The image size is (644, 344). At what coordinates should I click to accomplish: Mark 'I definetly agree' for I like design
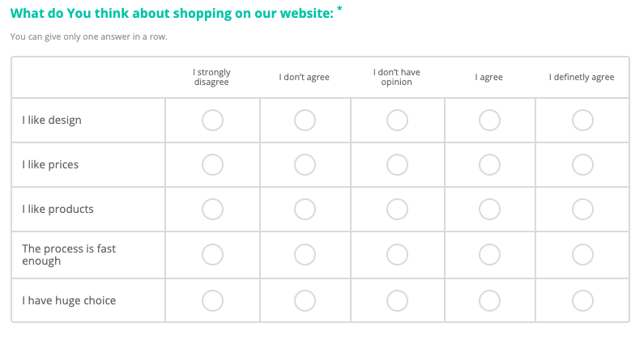click(582, 121)
